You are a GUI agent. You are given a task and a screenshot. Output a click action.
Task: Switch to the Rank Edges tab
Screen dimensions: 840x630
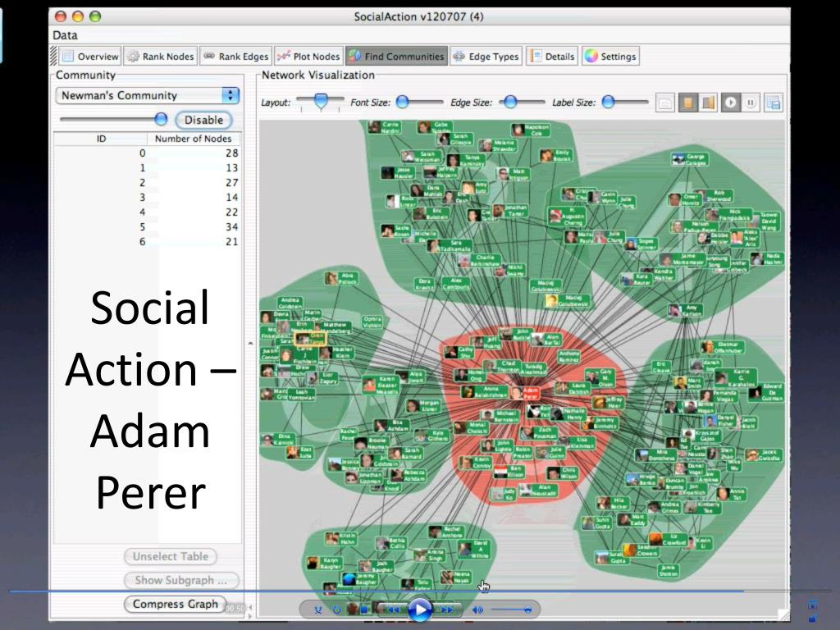point(235,57)
